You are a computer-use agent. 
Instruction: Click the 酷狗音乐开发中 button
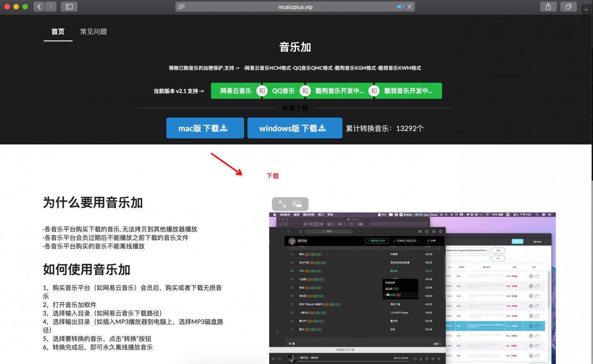point(339,91)
